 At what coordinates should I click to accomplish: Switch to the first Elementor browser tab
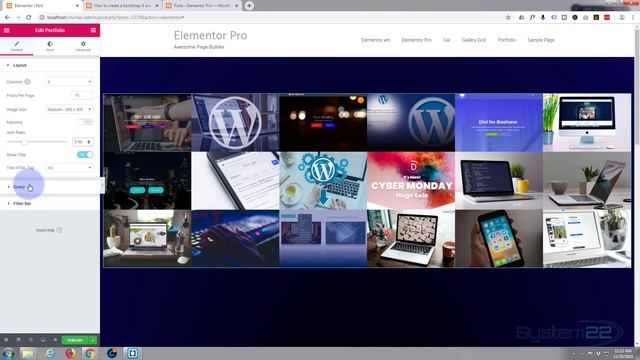click(41, 6)
